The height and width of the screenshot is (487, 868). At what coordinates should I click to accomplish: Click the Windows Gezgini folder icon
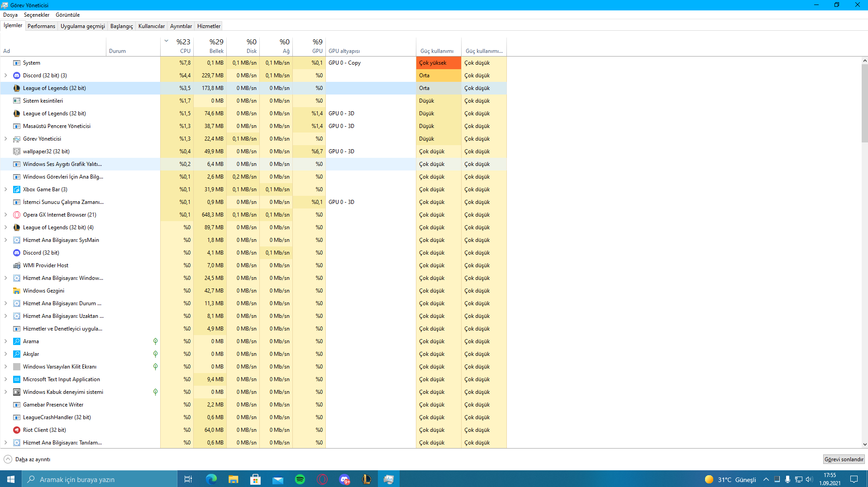click(17, 291)
